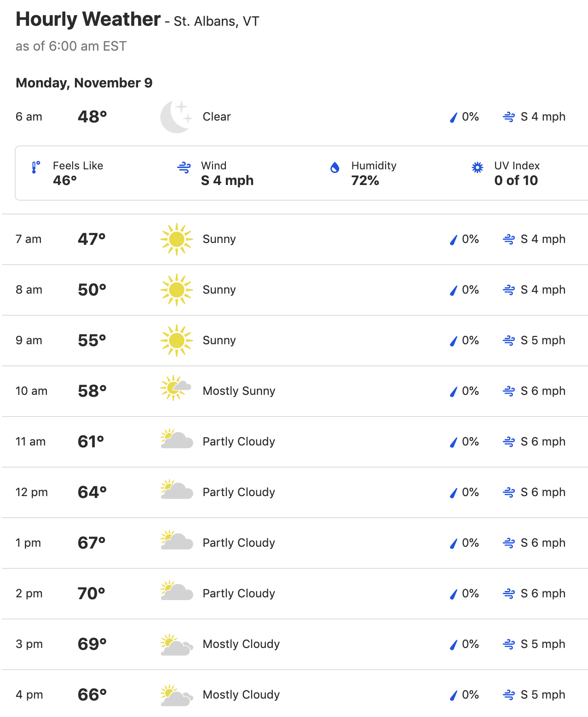The height and width of the screenshot is (717, 588).
Task: Click the Partly Cloudy icon at 12 pm
Action: [177, 489]
